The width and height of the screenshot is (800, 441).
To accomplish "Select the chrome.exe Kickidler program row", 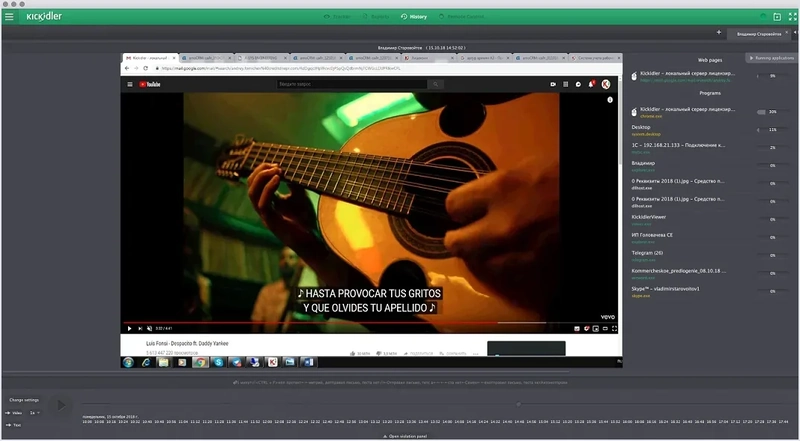I will [710, 112].
